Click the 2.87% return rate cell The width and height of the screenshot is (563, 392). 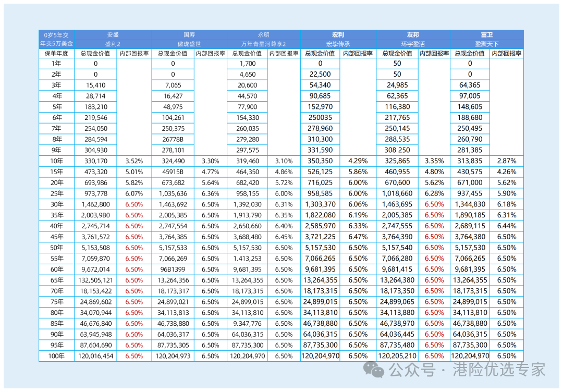click(x=507, y=161)
